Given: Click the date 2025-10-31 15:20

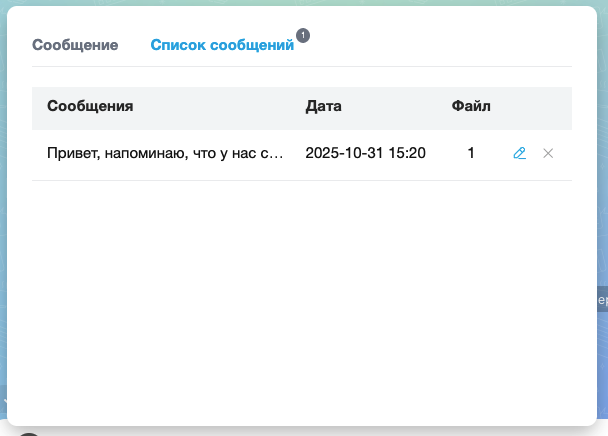Looking at the screenshot, I should (x=365, y=154).
